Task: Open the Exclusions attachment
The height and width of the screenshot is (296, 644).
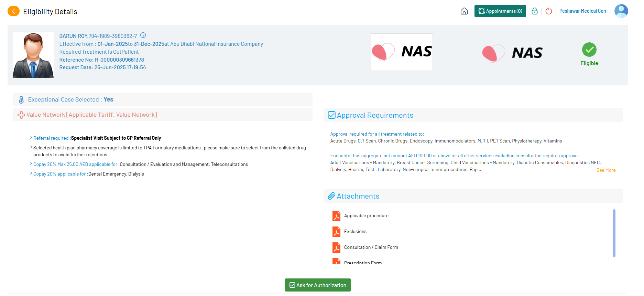Action: click(x=355, y=232)
